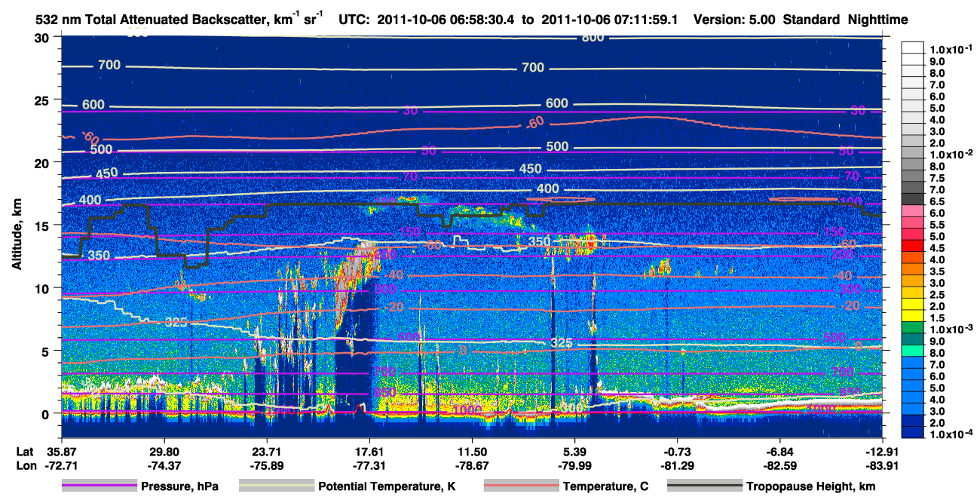The width and height of the screenshot is (980, 503).
Task: Click colorbar label '2.5'
Action: (936, 295)
